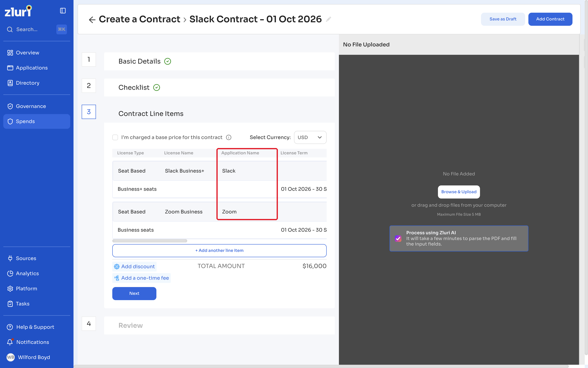This screenshot has height=368, width=588.
Task: Expand step 1 Basic Details section
Action: coord(219,61)
